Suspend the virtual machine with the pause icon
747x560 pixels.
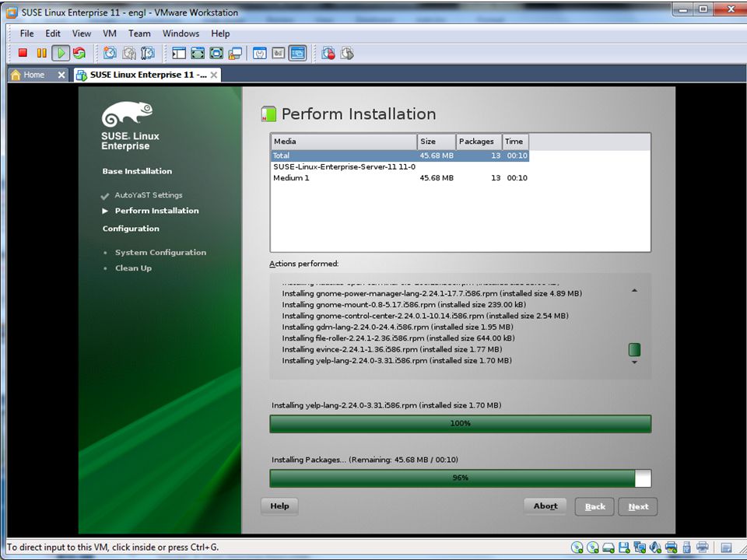(42, 53)
